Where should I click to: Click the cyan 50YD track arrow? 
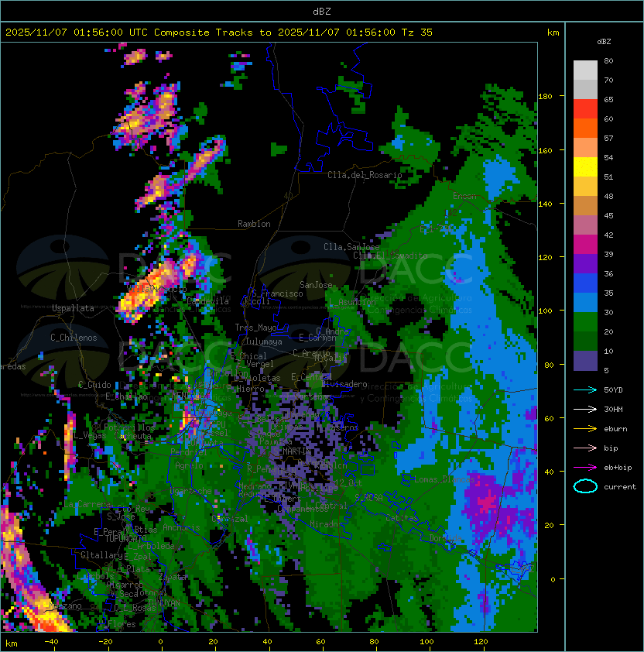585,390
